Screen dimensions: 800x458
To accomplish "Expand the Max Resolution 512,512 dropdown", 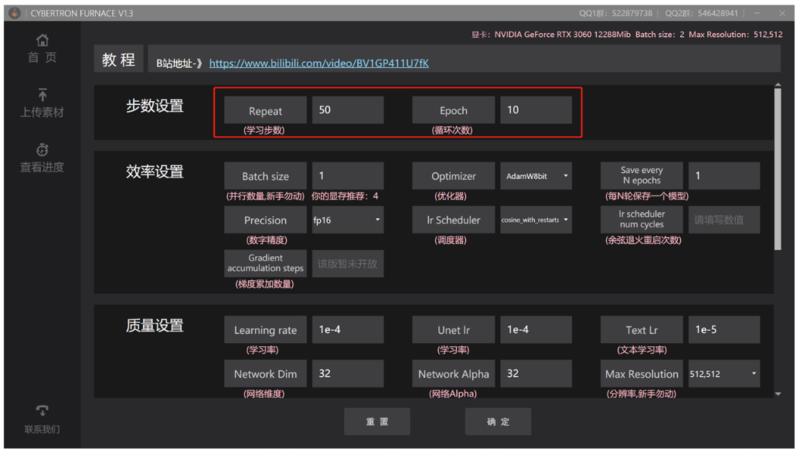I will [724, 374].
